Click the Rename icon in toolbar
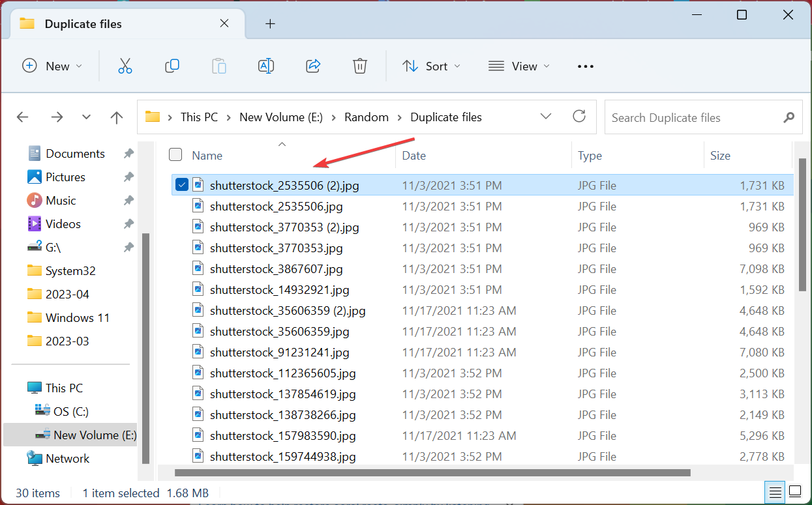This screenshot has width=812, height=505. pos(266,66)
